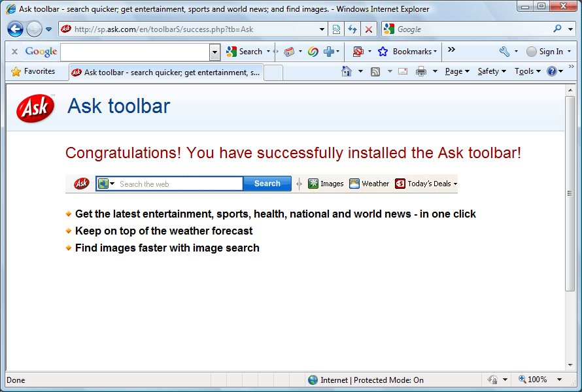Click the blue Search button in Ask toolbar
The image size is (582, 392).
click(x=267, y=184)
